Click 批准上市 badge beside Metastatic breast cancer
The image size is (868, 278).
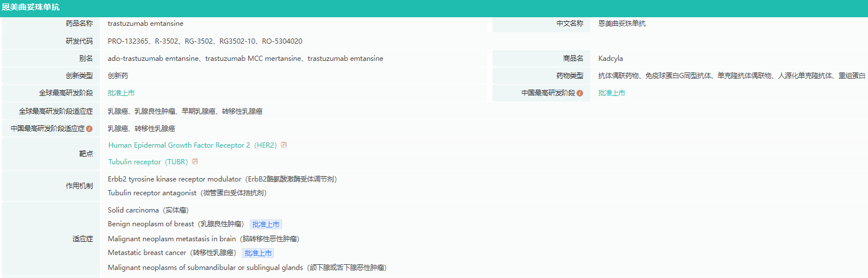click(x=258, y=253)
